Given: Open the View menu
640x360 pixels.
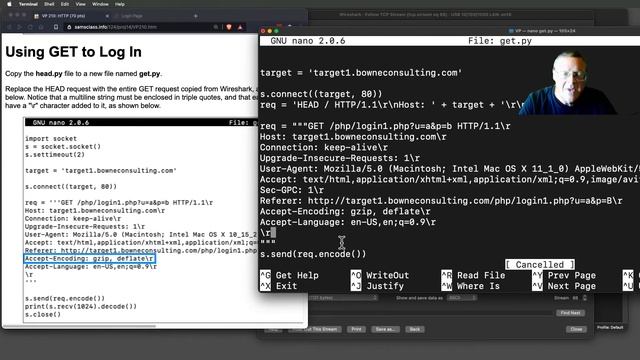Looking at the screenshot, I should 80,4.
